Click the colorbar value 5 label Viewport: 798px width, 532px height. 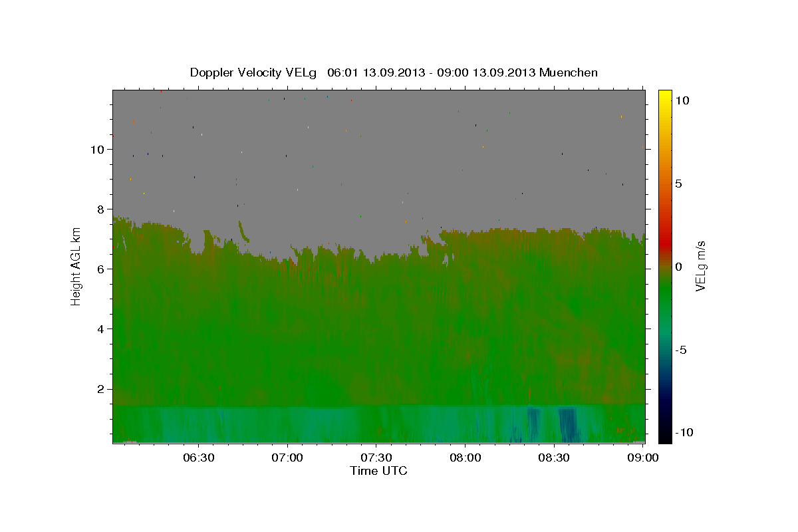678,184
